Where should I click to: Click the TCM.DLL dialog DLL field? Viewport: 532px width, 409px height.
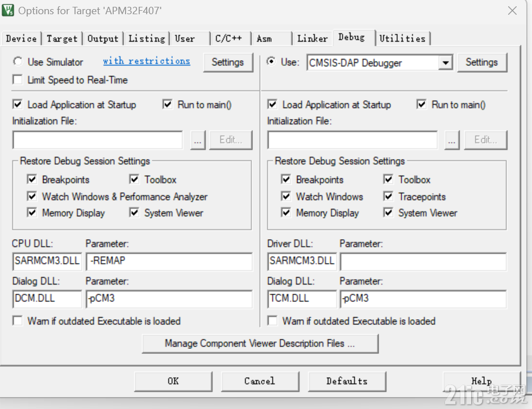(302, 299)
